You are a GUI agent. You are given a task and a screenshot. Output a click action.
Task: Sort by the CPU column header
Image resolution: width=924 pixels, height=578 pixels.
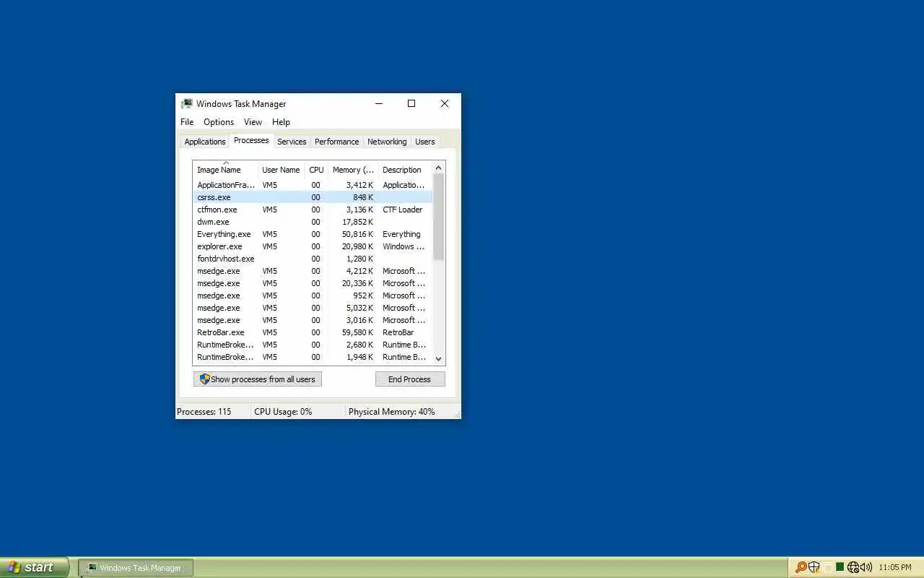click(316, 170)
